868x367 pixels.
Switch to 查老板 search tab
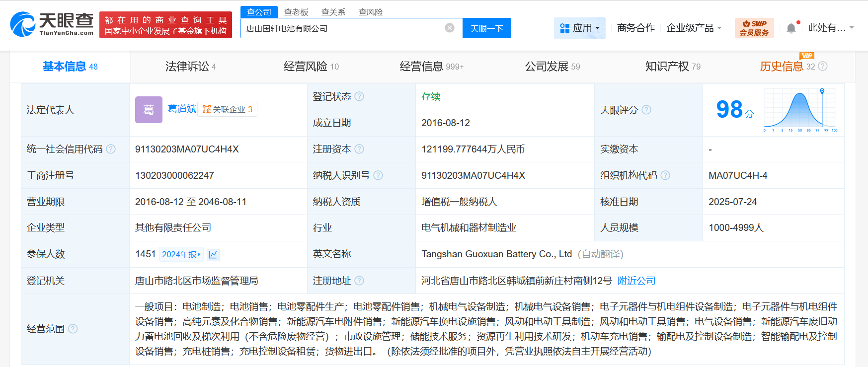click(x=296, y=12)
